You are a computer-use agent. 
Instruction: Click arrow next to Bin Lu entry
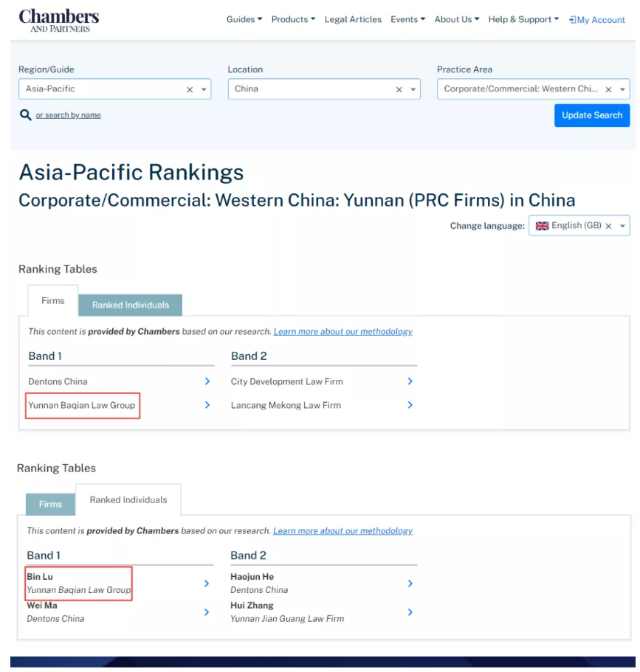206,583
